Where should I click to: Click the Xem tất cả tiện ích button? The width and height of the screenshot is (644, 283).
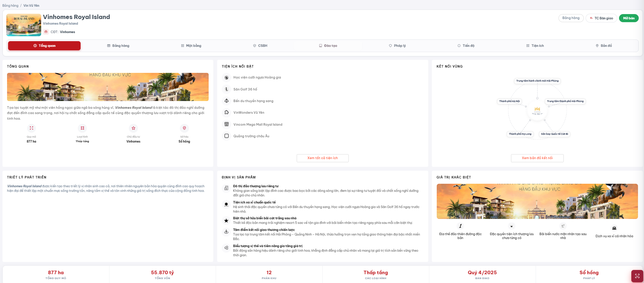pos(323,158)
